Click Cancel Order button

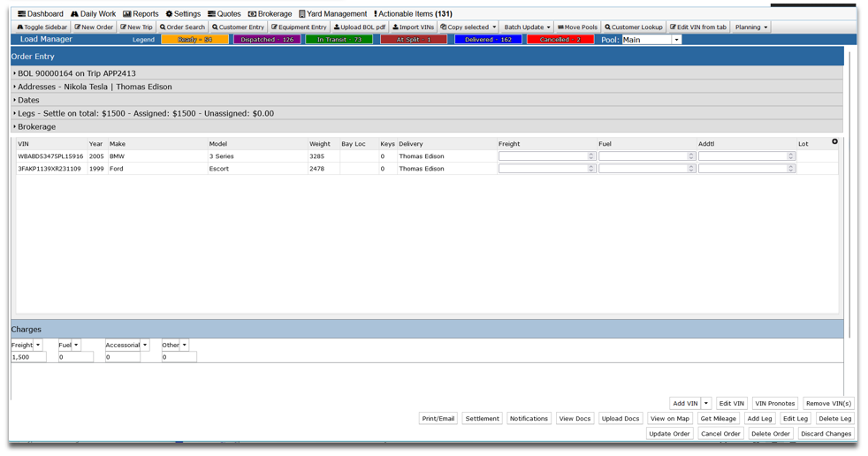coord(720,434)
